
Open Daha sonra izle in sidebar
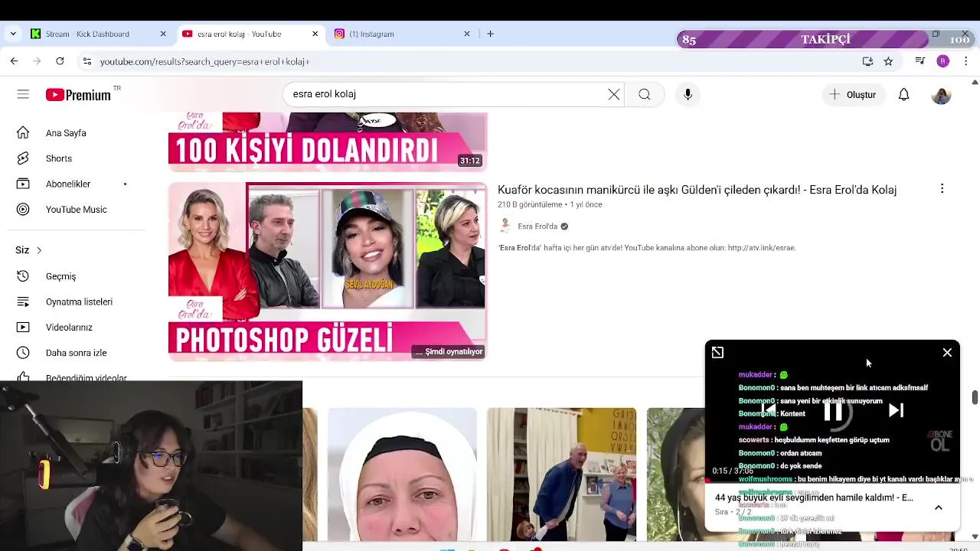[77, 353]
